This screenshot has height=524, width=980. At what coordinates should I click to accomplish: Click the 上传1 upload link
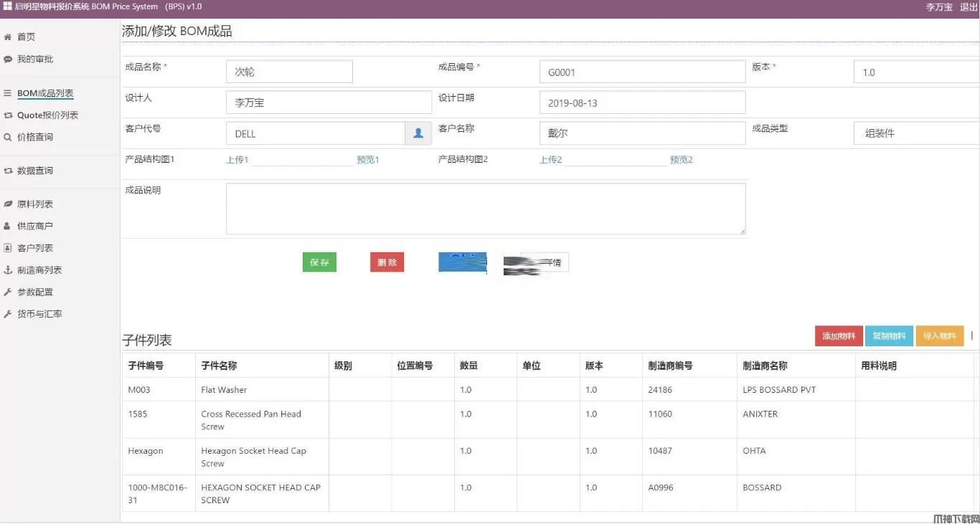[x=237, y=160]
